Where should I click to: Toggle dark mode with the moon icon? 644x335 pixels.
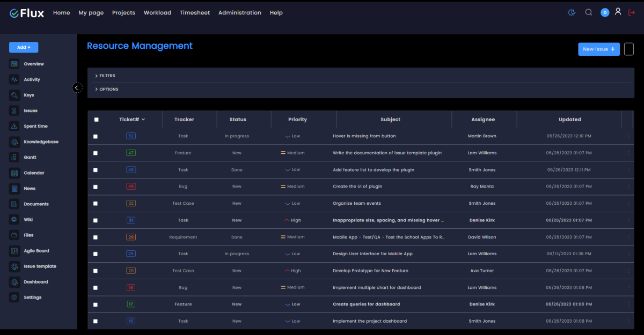pos(571,12)
